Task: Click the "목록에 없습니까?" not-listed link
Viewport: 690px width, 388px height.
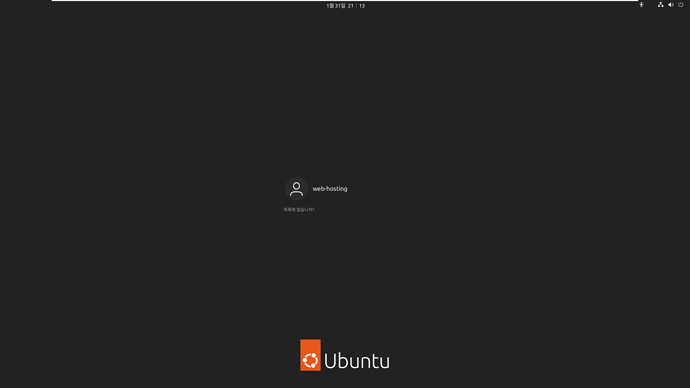Action: pyautogui.click(x=299, y=210)
